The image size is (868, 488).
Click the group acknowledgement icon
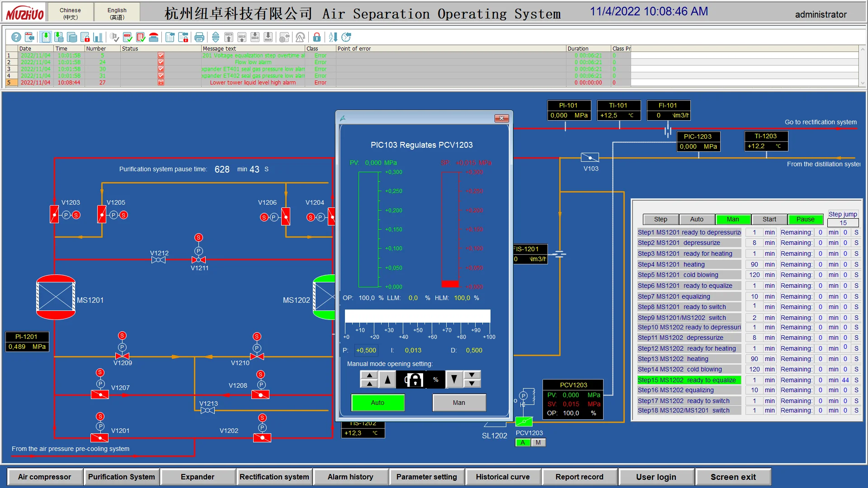[x=141, y=37]
